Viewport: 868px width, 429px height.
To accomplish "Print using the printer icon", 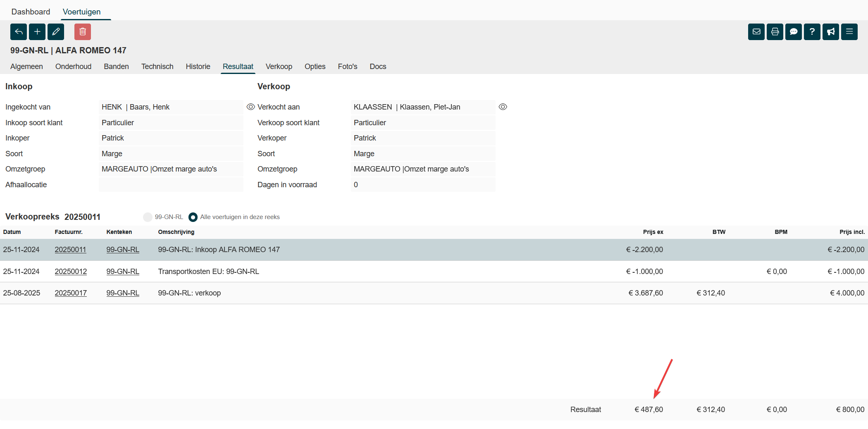I will [775, 32].
